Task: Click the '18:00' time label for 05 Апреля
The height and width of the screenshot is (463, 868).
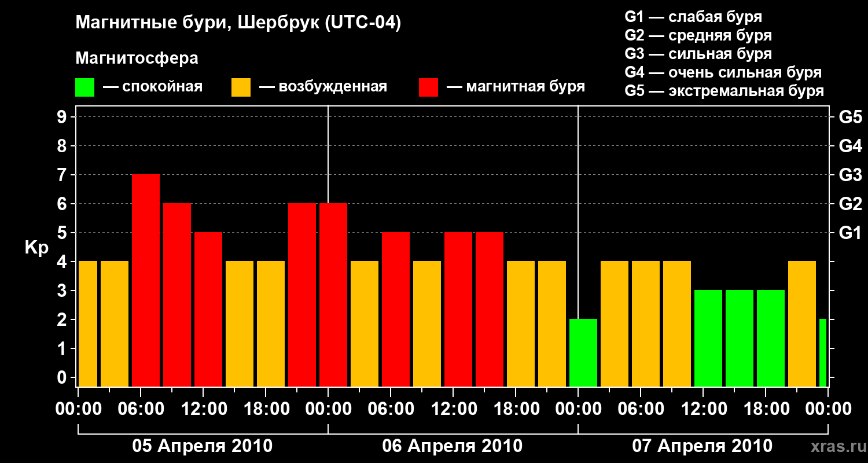Action: pos(266,409)
